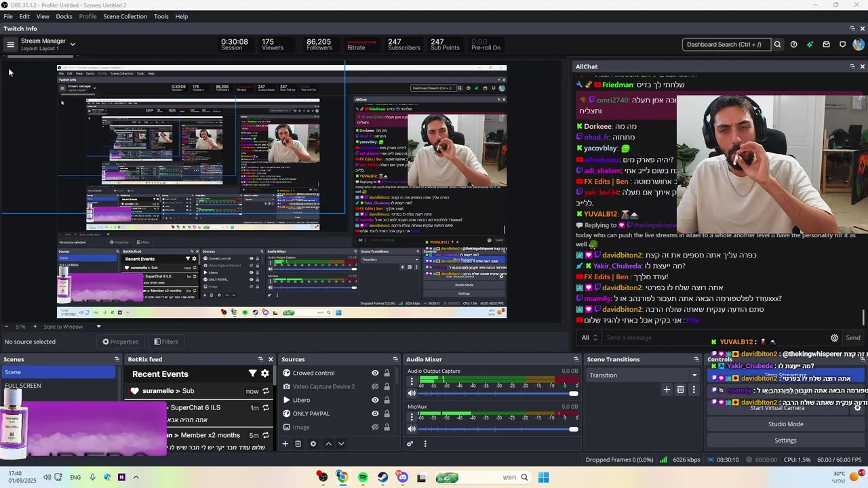Image resolution: width=868 pixels, height=488 pixels.
Task: Open advanced audio properties gears icon
Action: [x=410, y=444]
